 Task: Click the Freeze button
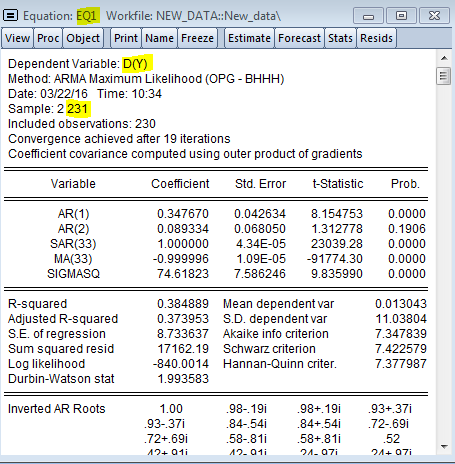[x=197, y=38]
